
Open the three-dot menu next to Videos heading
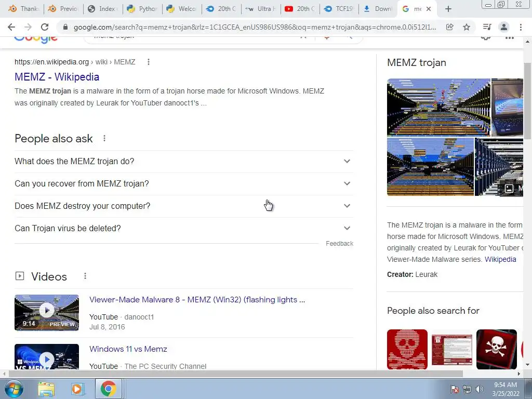click(x=85, y=276)
